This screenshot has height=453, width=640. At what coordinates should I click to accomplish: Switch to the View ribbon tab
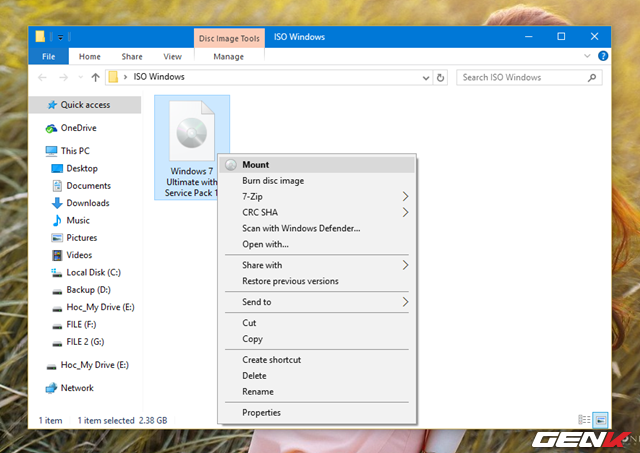point(172,56)
